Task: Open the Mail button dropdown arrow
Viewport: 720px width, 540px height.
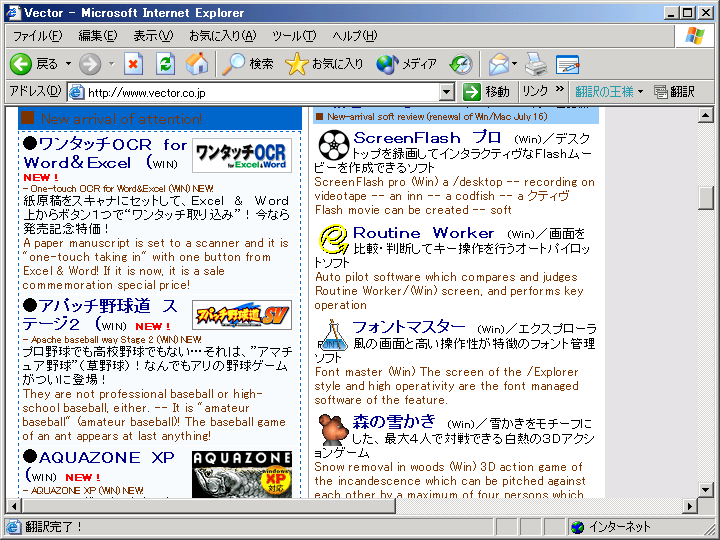Action: 514,64
